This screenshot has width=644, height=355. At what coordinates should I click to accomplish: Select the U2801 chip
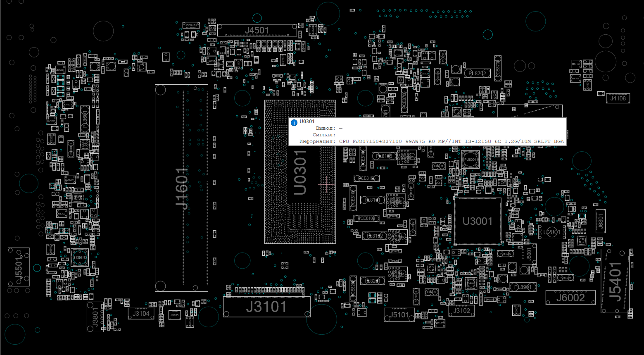pyautogui.click(x=551, y=232)
